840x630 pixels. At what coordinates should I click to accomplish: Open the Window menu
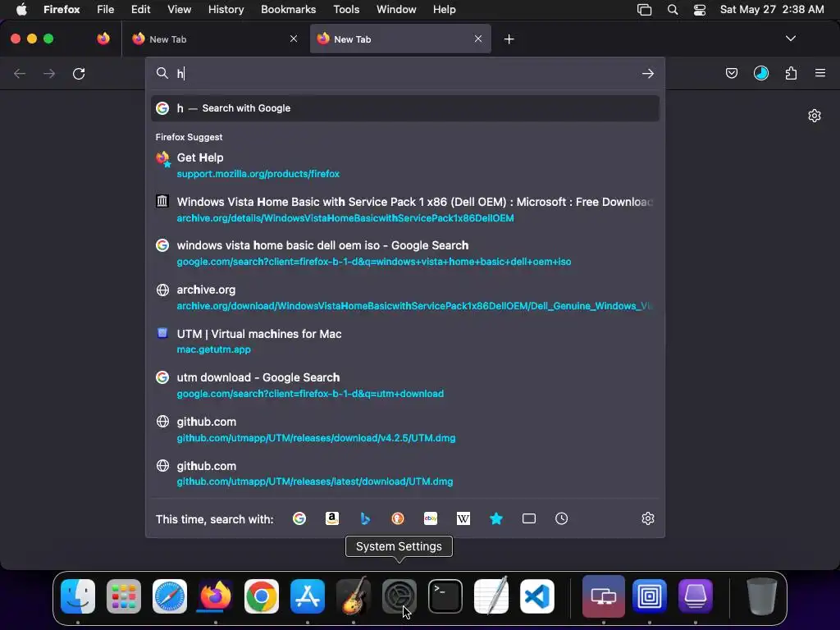click(396, 10)
